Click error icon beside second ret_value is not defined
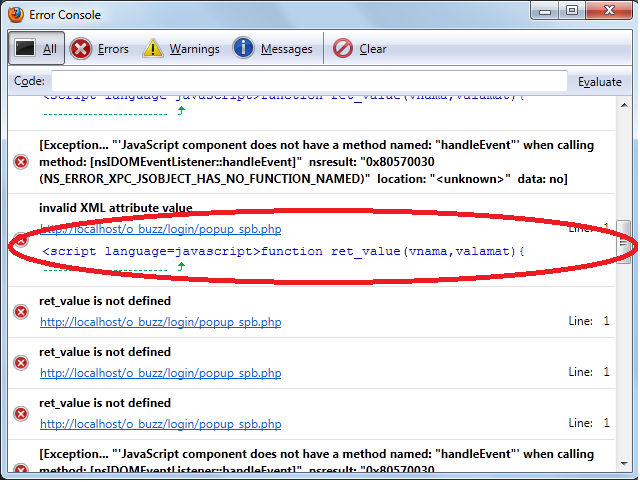640x482 pixels. coord(21,363)
